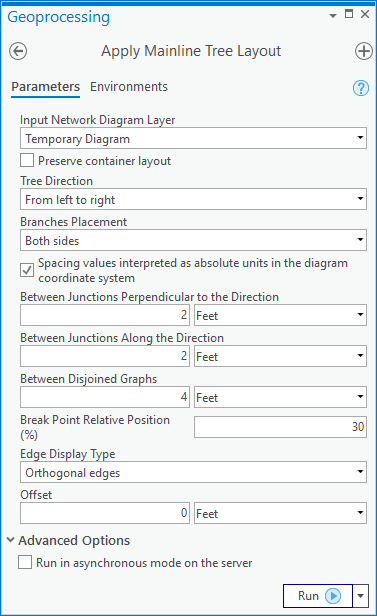This screenshot has height=616, width=377.
Task: Open the Input Network Diagram Layer dropdown
Action: pos(193,138)
